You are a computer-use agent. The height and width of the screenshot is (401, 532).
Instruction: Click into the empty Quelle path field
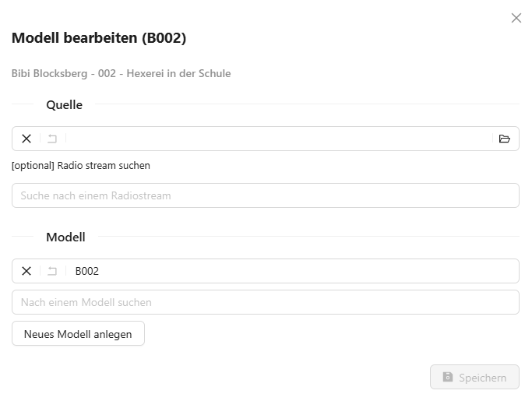tap(280, 139)
